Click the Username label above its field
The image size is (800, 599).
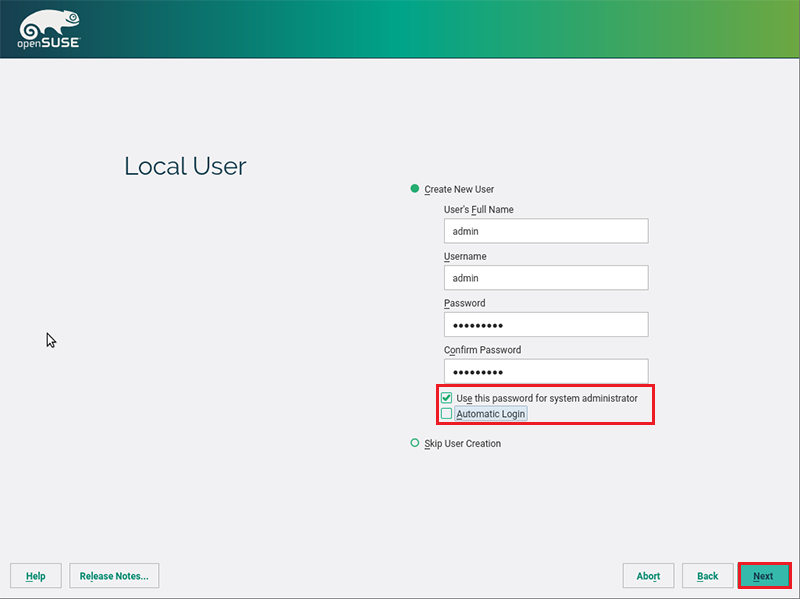(x=465, y=257)
